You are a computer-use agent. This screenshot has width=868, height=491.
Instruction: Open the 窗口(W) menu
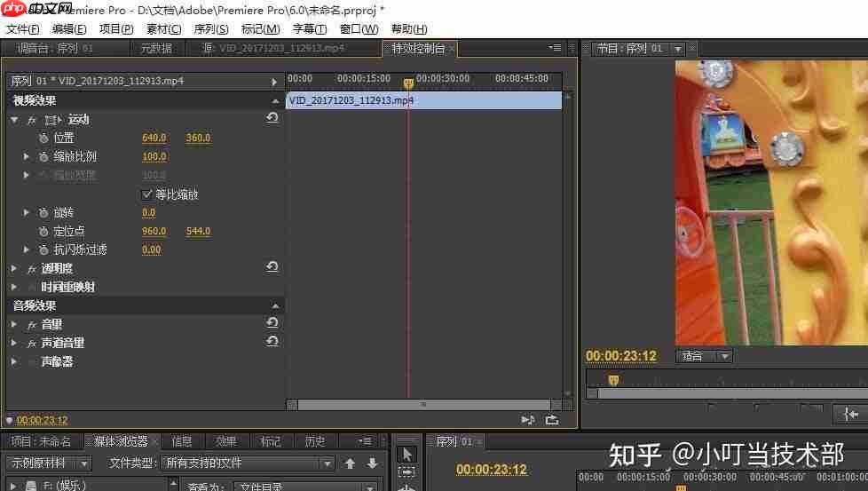click(359, 28)
